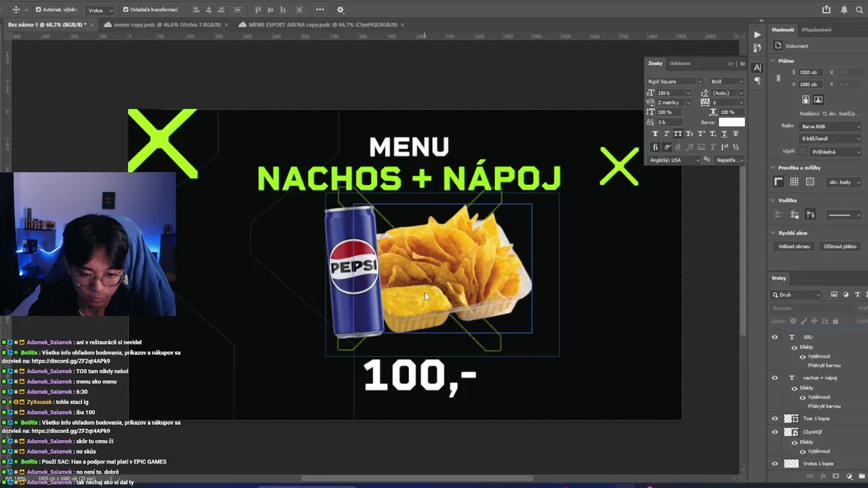Toggle Ovladače transformací checkbox

coord(125,9)
